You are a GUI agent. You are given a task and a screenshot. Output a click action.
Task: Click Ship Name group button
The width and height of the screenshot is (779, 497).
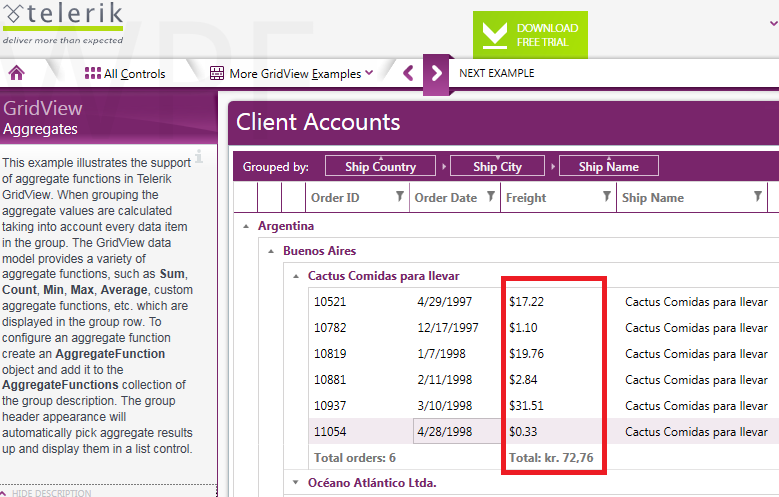tap(609, 166)
